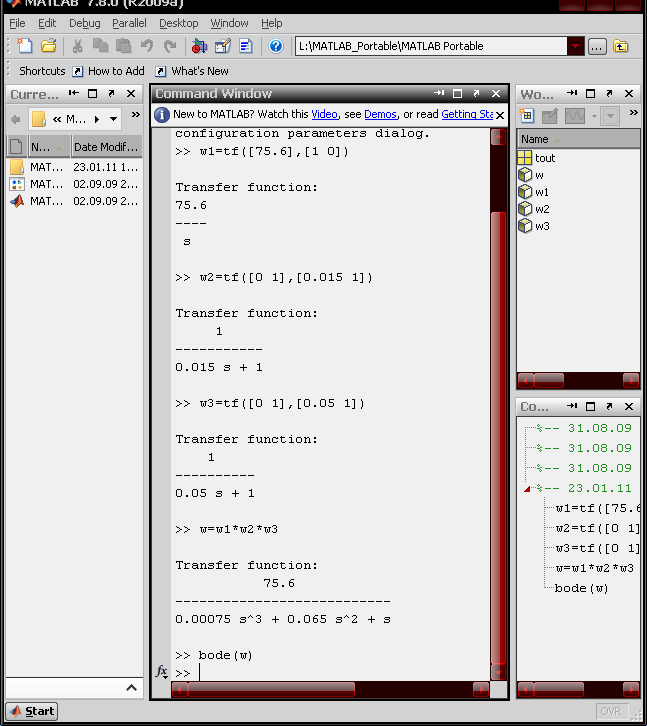Image resolution: width=647 pixels, height=726 pixels.
Task: Redo action in toolbar
Action: 170,46
